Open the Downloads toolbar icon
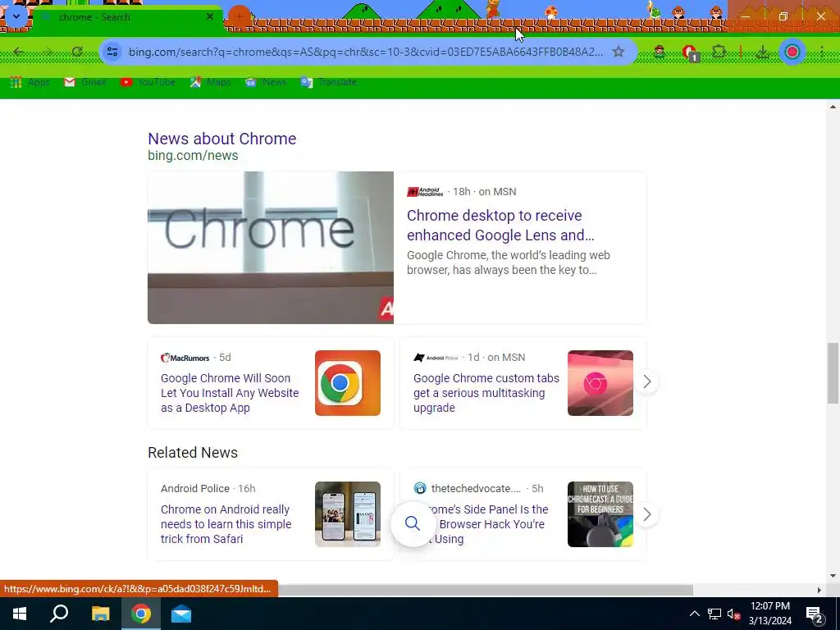The width and height of the screenshot is (840, 630). (762, 52)
